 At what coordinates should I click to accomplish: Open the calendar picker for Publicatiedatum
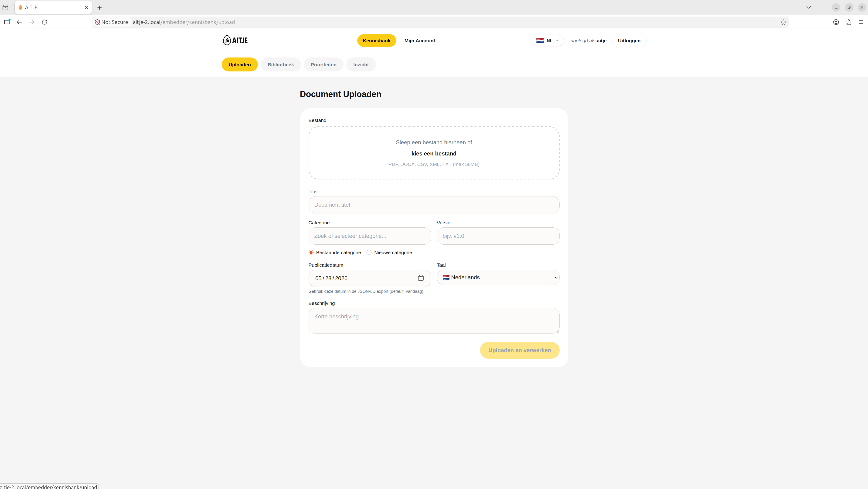[421, 278]
